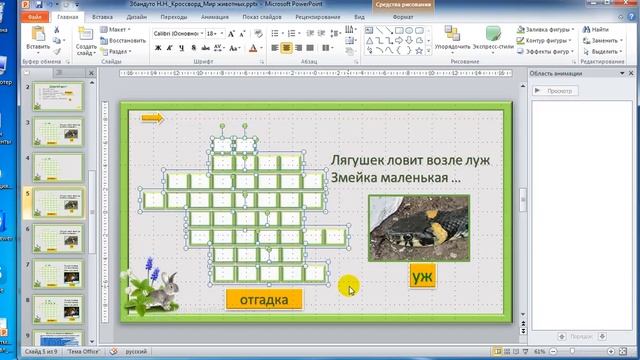The width and height of the screenshot is (640, 360).
Task: Click the Cut scissors icon
Action: [x=57, y=30]
